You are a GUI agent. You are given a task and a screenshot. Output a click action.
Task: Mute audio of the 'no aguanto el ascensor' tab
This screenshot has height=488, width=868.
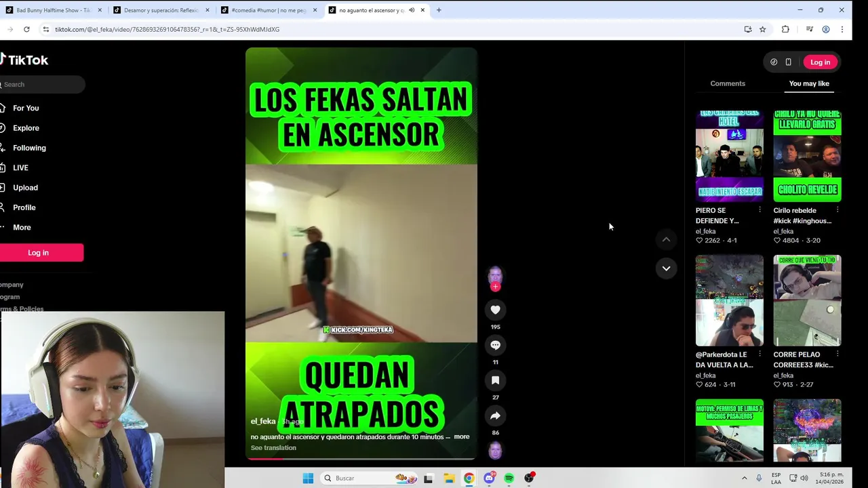411,10
